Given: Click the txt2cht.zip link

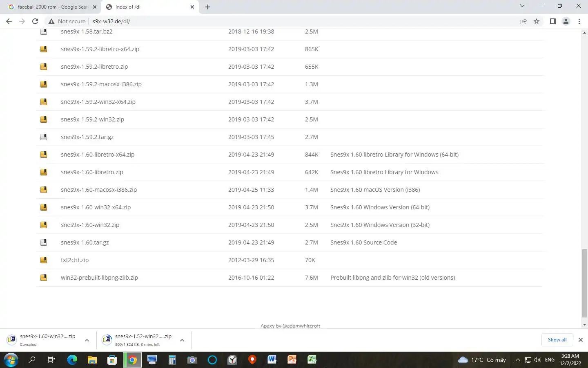Looking at the screenshot, I should (75, 260).
